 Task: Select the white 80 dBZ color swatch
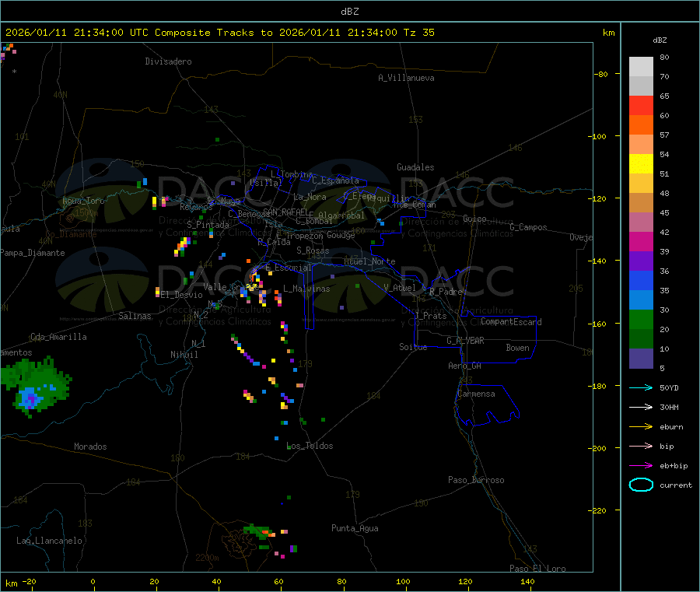pyautogui.click(x=641, y=67)
